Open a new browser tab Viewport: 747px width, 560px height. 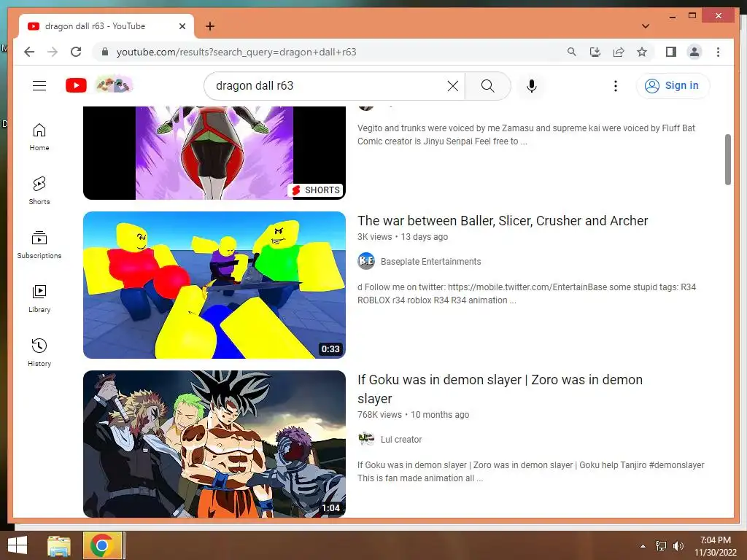210,26
